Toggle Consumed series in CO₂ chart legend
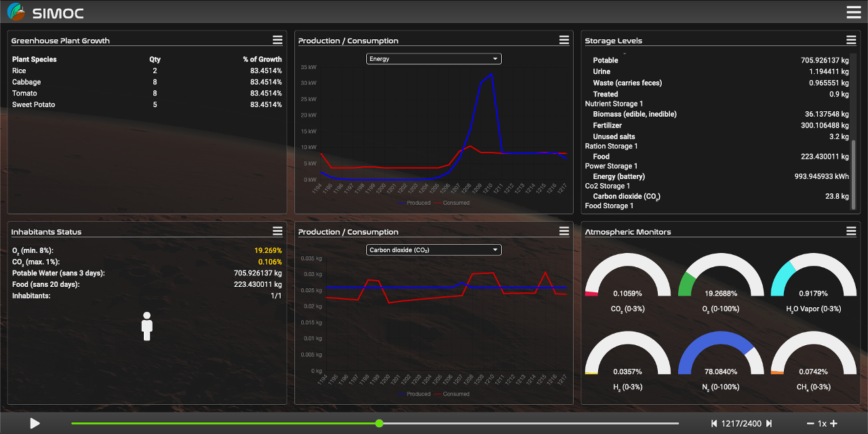 tap(452, 394)
